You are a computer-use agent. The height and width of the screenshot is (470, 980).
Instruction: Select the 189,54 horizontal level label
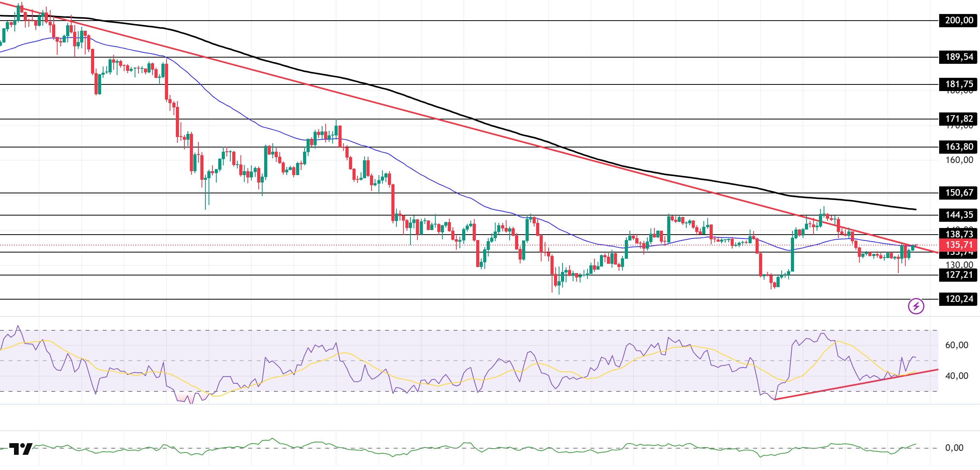(959, 57)
